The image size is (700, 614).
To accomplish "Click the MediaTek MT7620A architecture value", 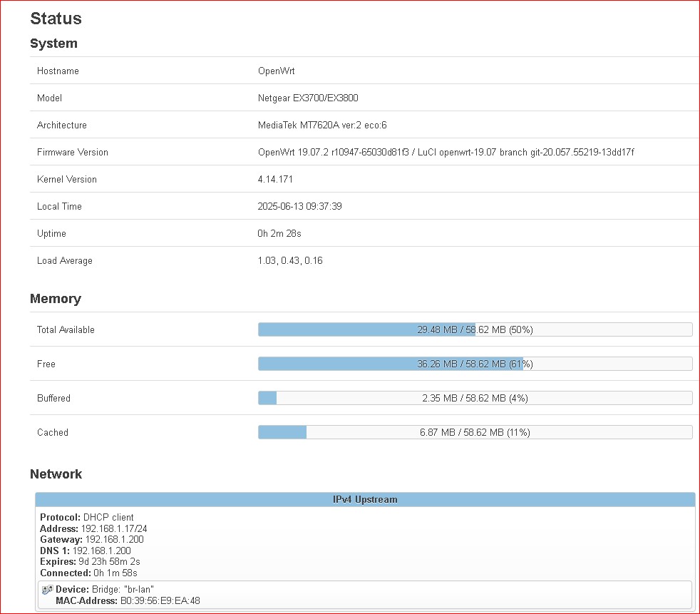I will (322, 126).
